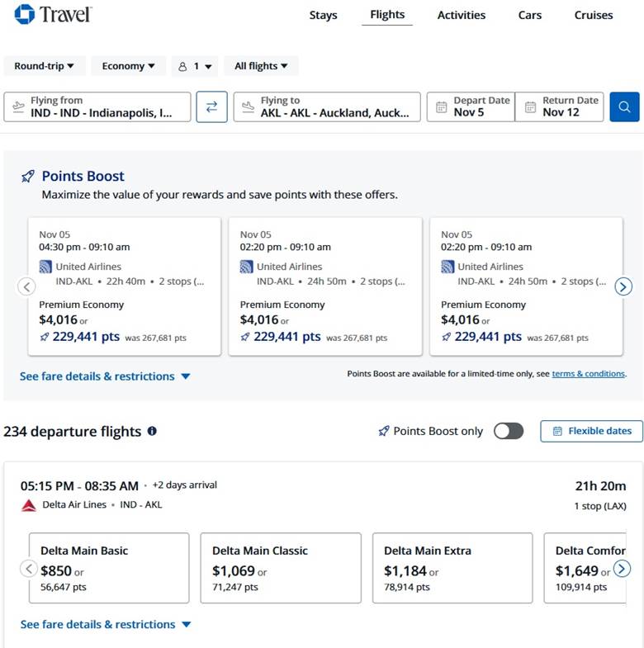This screenshot has width=644, height=648.
Task: Switch to the Cruises tab
Action: (593, 15)
